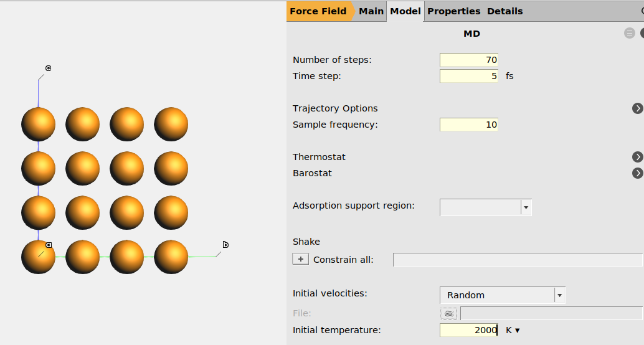The height and width of the screenshot is (345, 644).
Task: Click the Initial temperature field
Action: tap(468, 330)
